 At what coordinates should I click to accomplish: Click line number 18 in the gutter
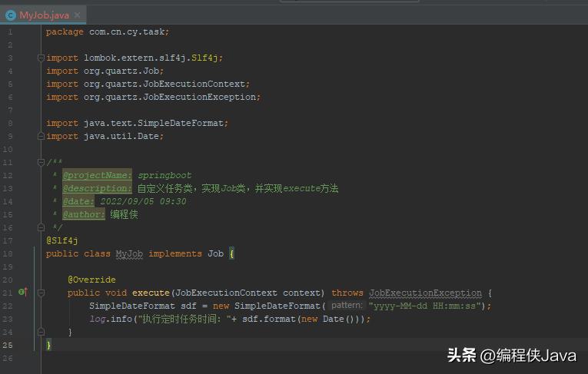pos(8,253)
